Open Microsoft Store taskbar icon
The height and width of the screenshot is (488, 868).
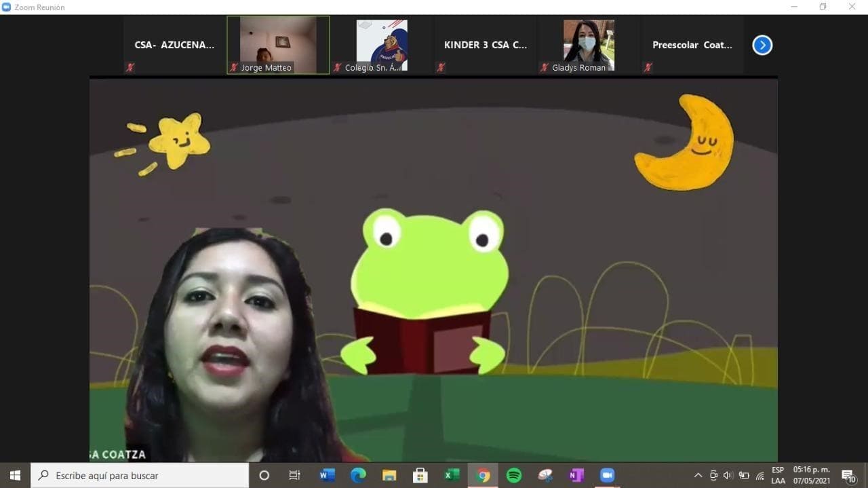(420, 475)
